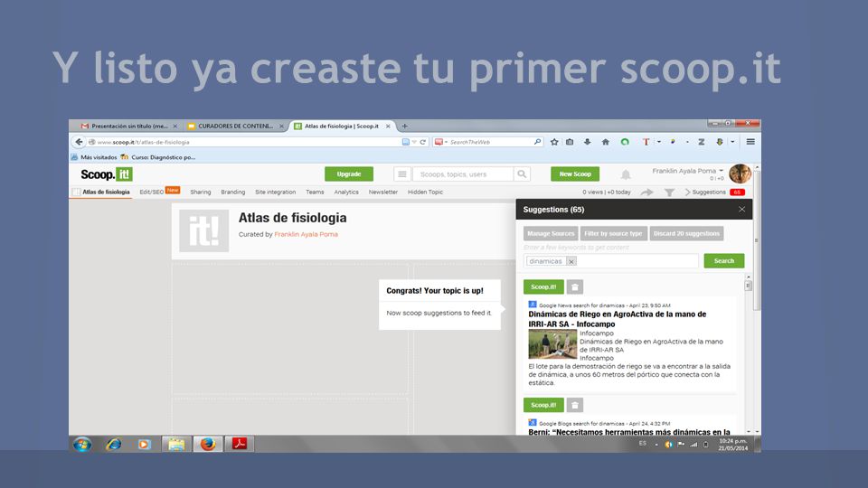The image size is (868, 488).
Task: Select Atlas de fisiologia topic tab
Action: click(x=102, y=192)
